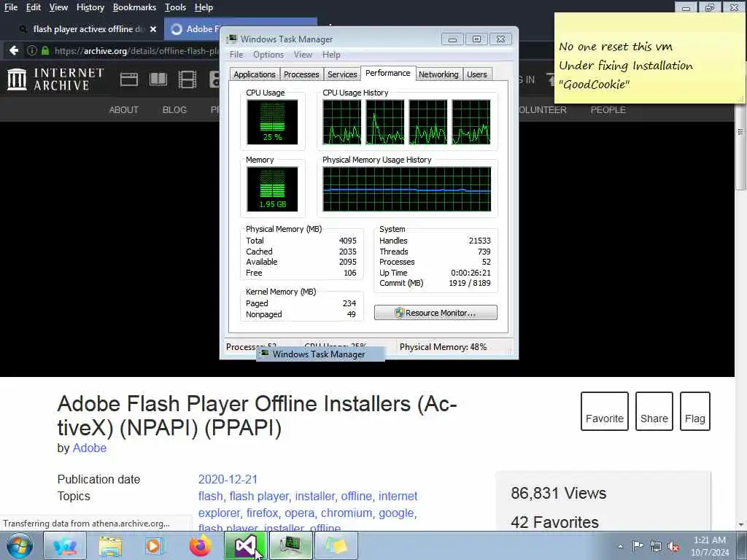This screenshot has width=747, height=560.
Task: Open Task Manager File menu
Action: 236,54
